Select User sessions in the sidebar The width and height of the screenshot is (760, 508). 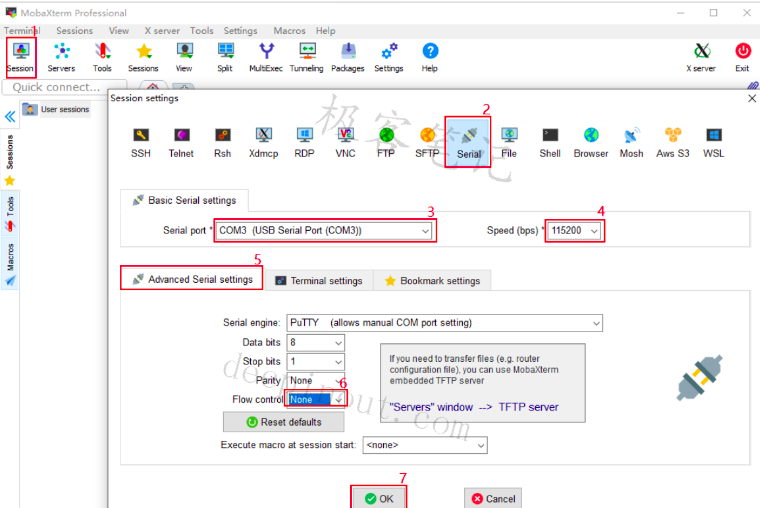coord(56,110)
